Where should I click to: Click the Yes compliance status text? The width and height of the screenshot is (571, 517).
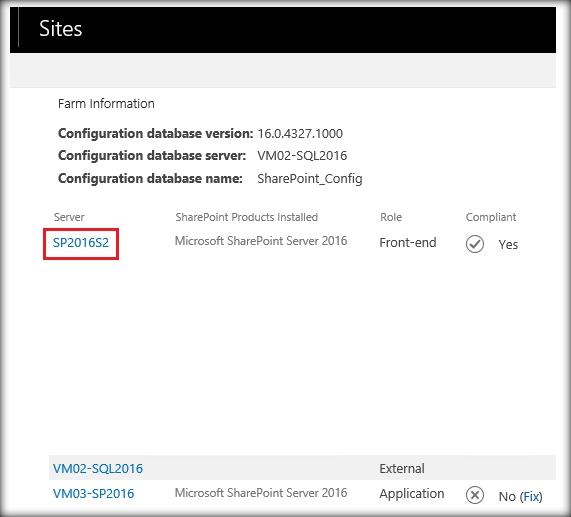pos(508,244)
